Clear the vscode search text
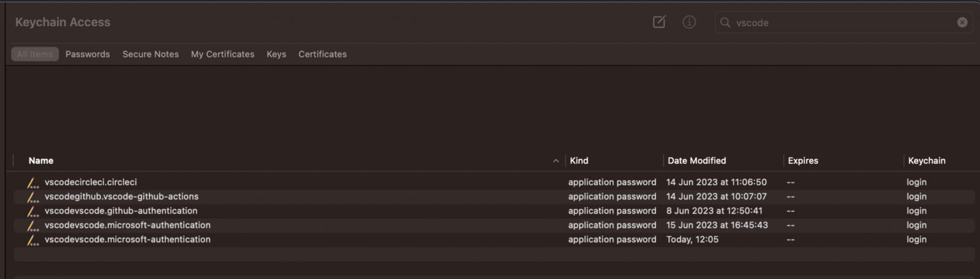980x279 pixels. pos(962,23)
